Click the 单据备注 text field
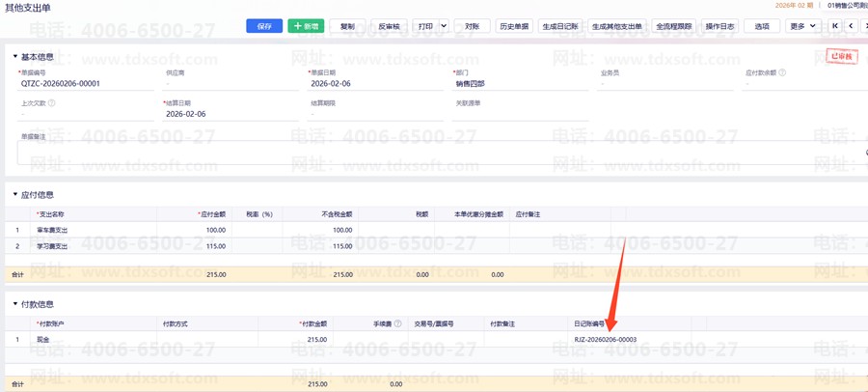 tap(434, 153)
